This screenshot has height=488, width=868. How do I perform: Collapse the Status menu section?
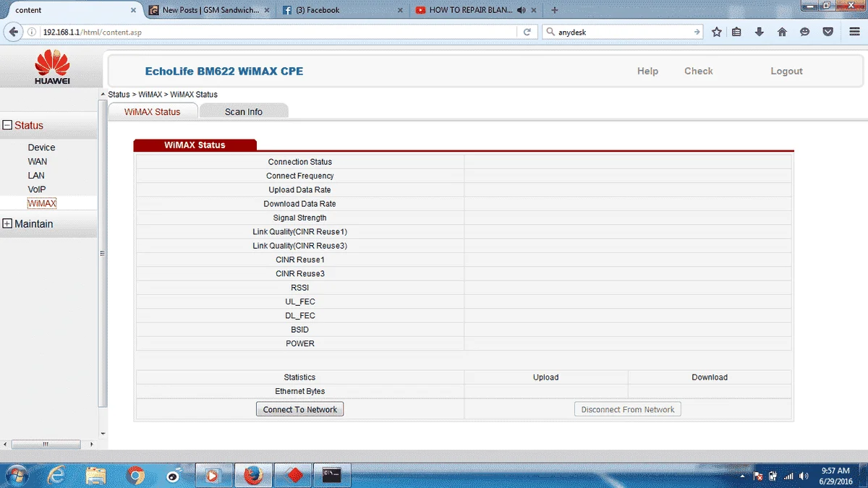[x=8, y=125]
